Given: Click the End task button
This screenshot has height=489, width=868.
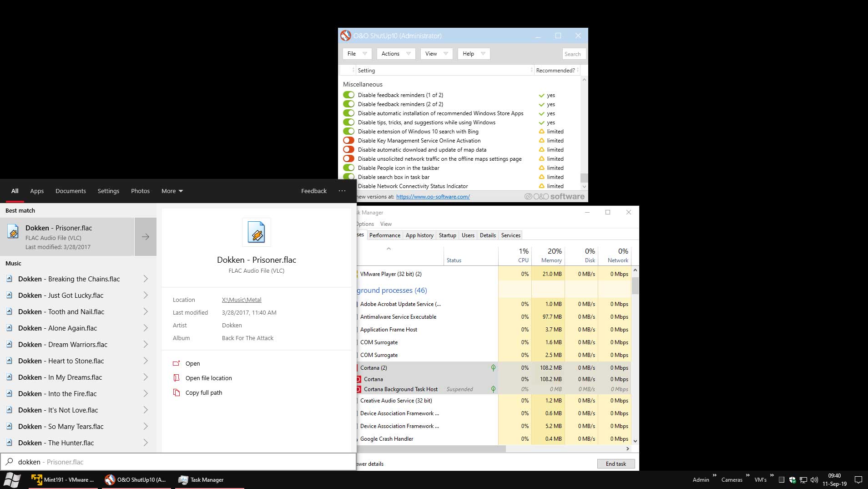Looking at the screenshot, I should point(616,464).
